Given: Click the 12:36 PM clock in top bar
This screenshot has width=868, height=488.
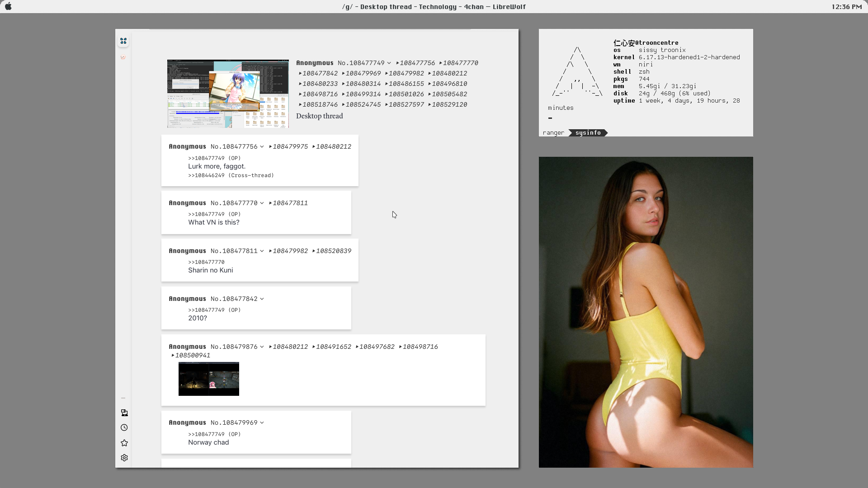Looking at the screenshot, I should click(846, 7).
